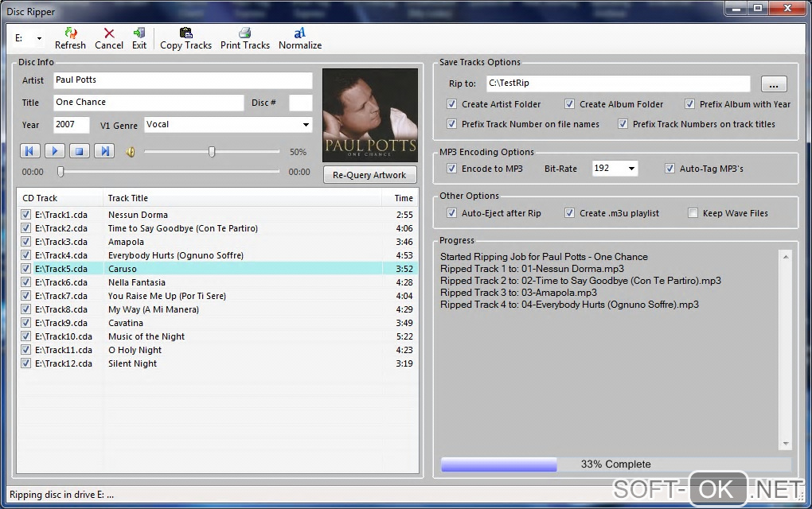Toggle Prefix Album with Year checkbox
This screenshot has height=509, width=812.
click(689, 104)
